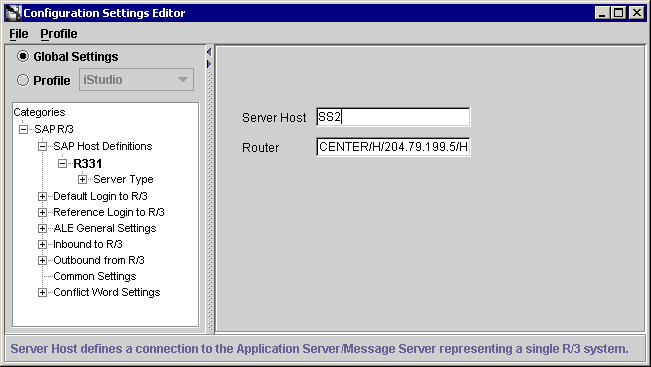Screen dimensions: 651x367
Task: Collapse the SAP R/3 tree node
Action: 24,130
